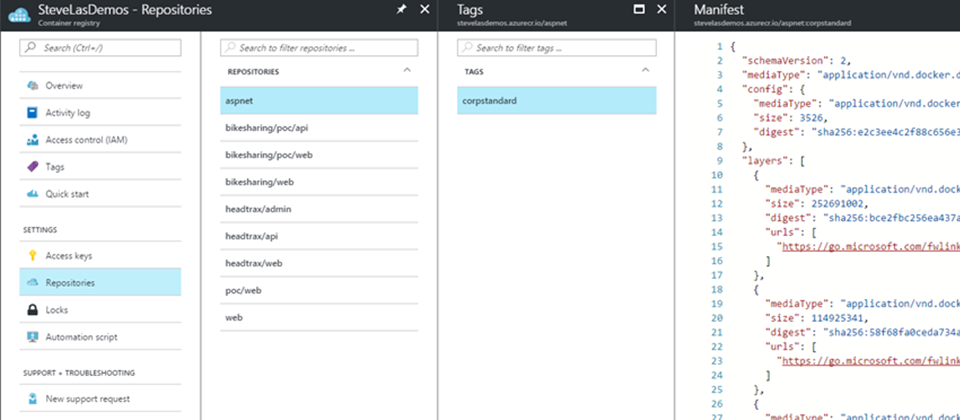Viewport: 960px width, 420px height.
Task: Click the Quick start icon
Action: coord(32,193)
